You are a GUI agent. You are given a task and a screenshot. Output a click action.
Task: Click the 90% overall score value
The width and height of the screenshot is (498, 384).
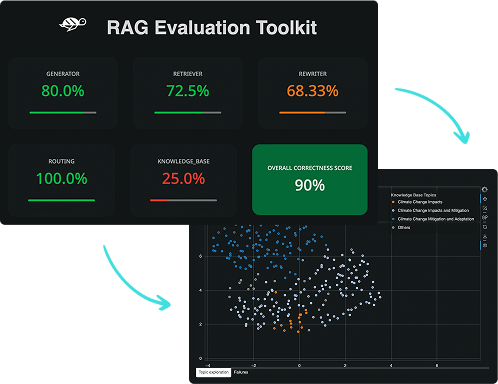pyautogui.click(x=310, y=185)
